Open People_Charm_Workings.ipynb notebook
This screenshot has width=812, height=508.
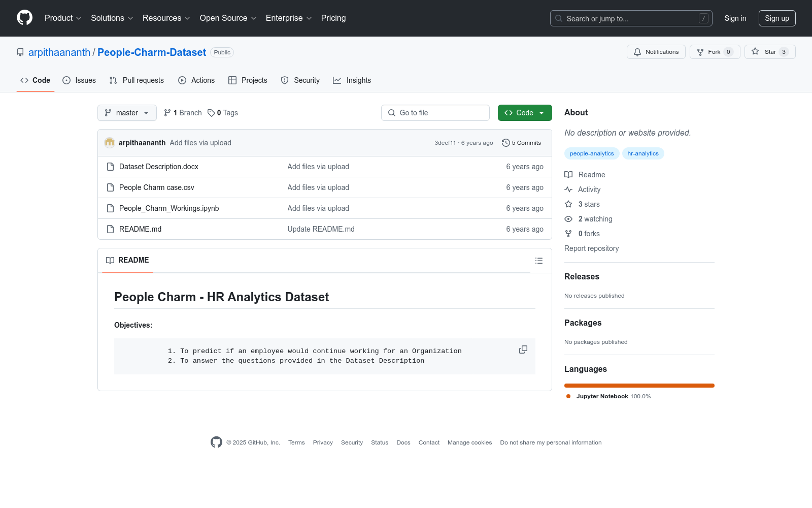coord(169,208)
